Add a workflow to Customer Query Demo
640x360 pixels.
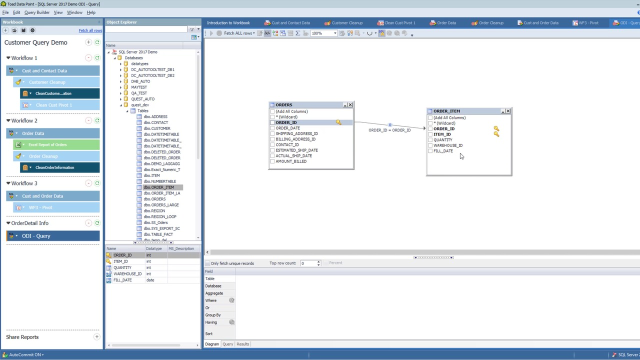point(89,42)
